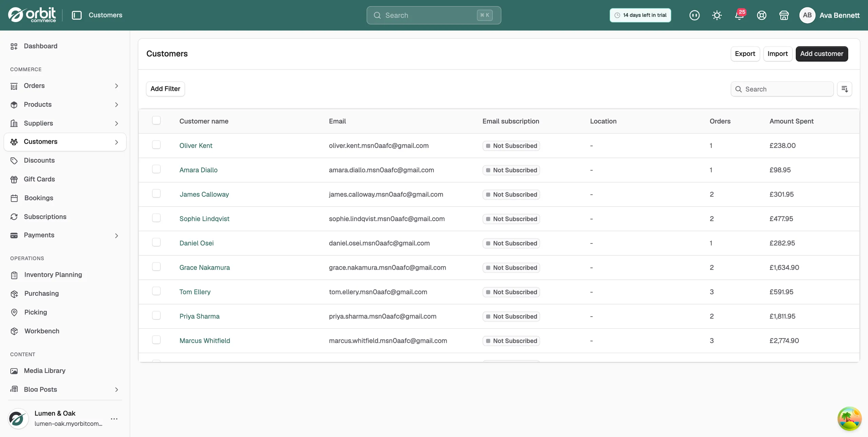Click the Suppliers building icon
Viewport: 868px width, 437px height.
(14, 123)
